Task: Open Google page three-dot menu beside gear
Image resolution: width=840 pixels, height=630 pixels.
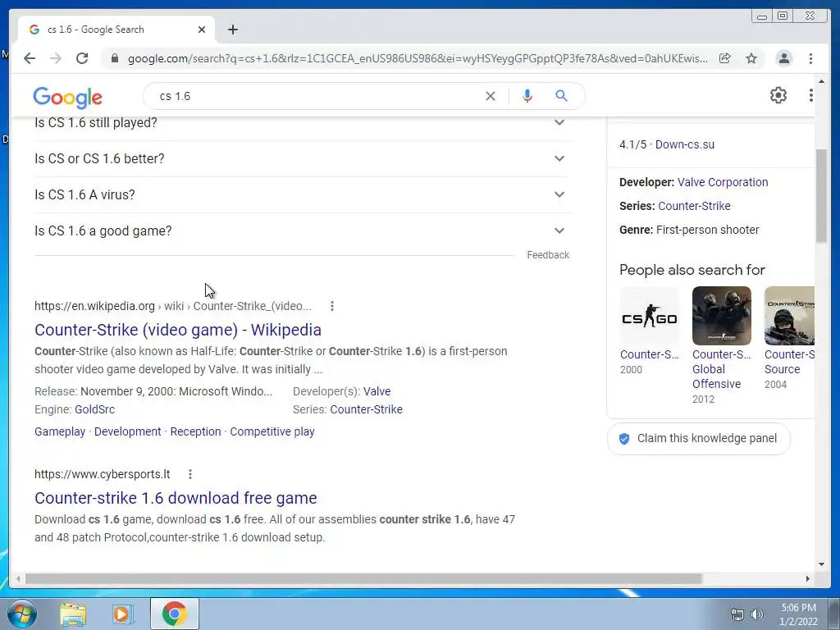Action: pos(810,95)
